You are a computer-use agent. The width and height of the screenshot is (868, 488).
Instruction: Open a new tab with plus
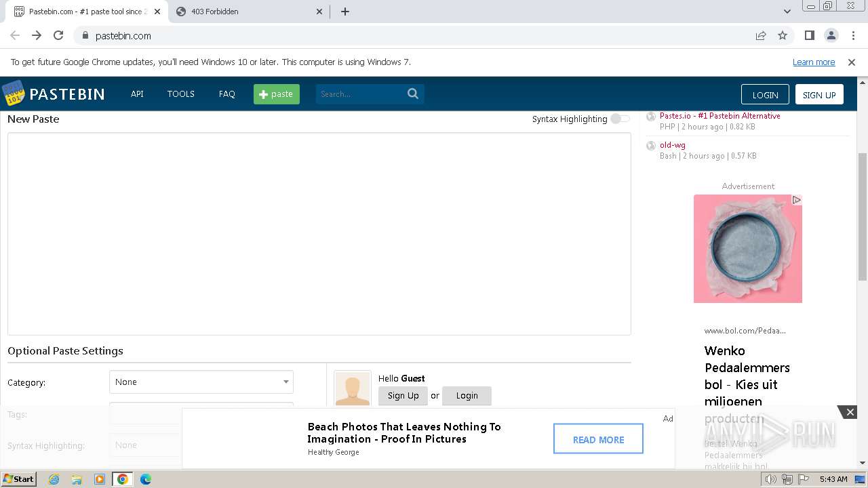344,12
